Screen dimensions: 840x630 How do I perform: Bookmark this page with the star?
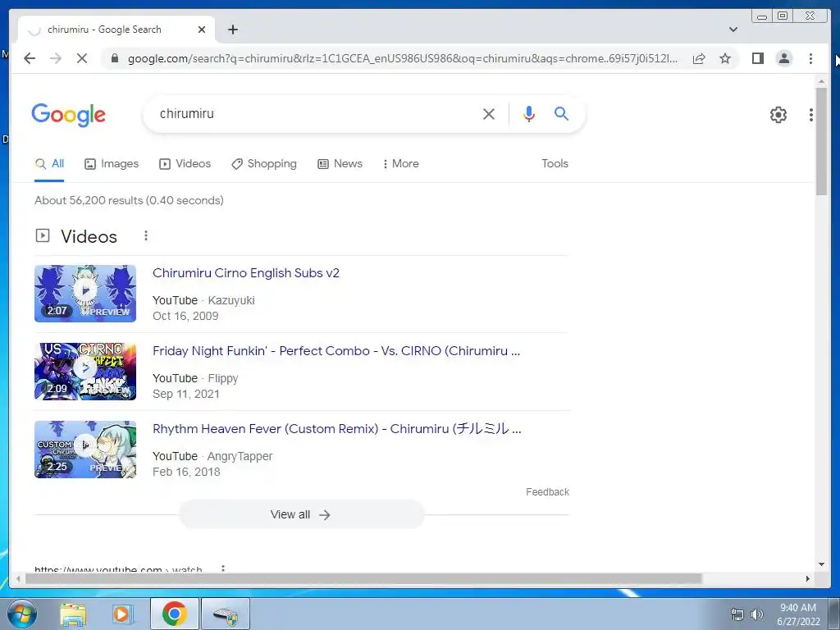point(725,58)
